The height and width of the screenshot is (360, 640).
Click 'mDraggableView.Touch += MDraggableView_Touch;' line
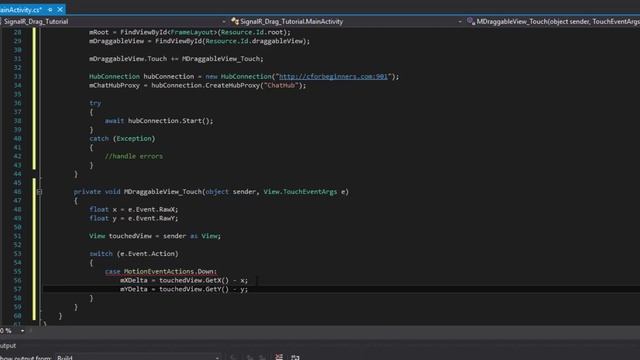pyautogui.click(x=176, y=59)
